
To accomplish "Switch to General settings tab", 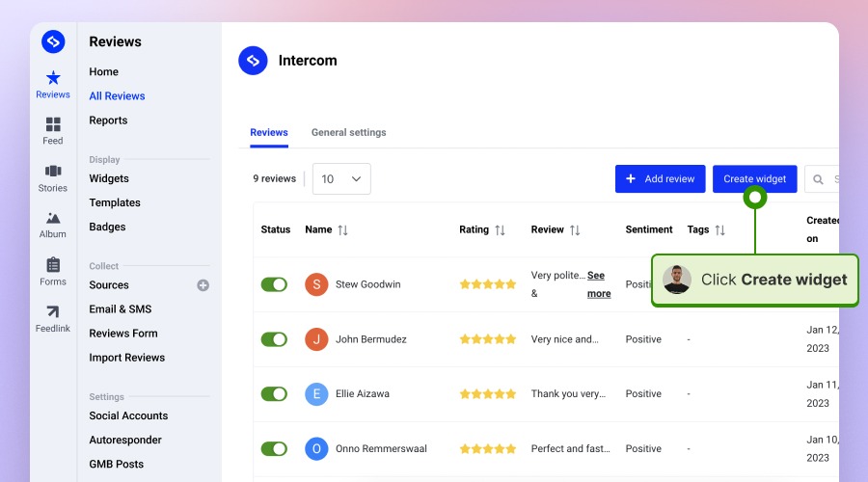I will click(348, 132).
